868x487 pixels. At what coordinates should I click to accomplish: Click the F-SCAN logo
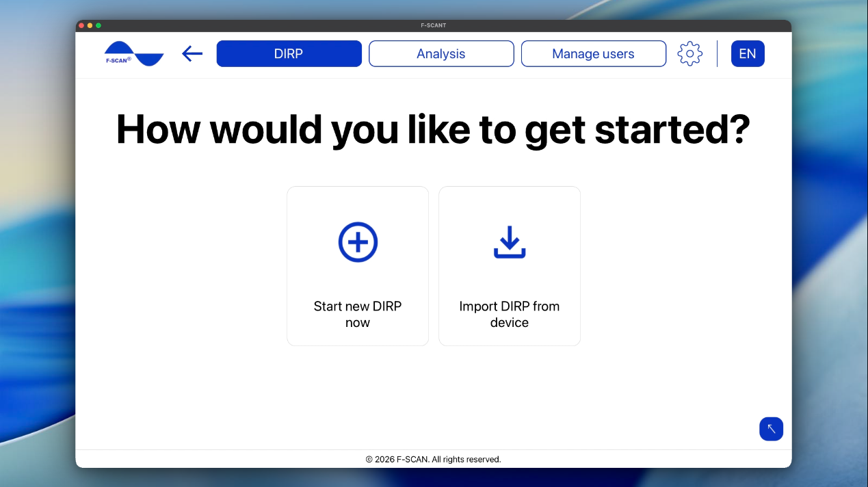[134, 53]
